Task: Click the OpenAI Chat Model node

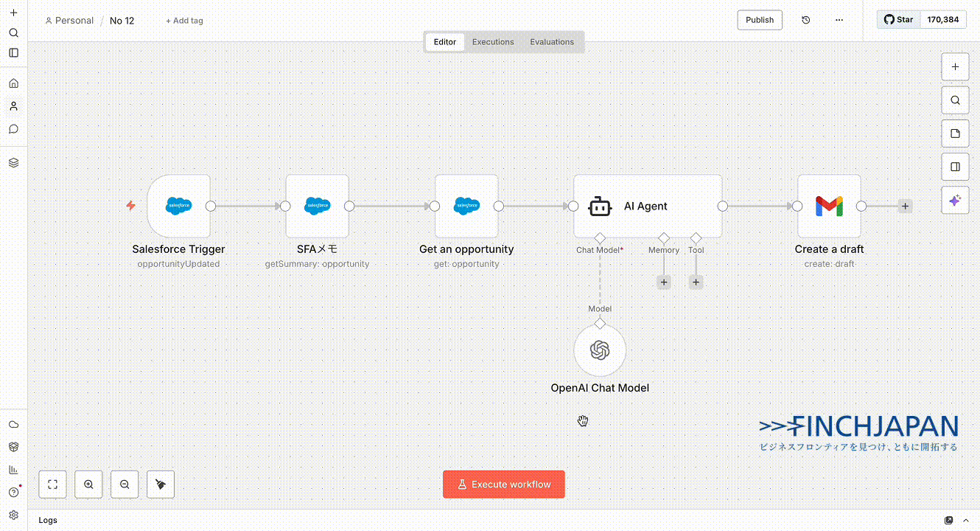Action: click(x=600, y=351)
